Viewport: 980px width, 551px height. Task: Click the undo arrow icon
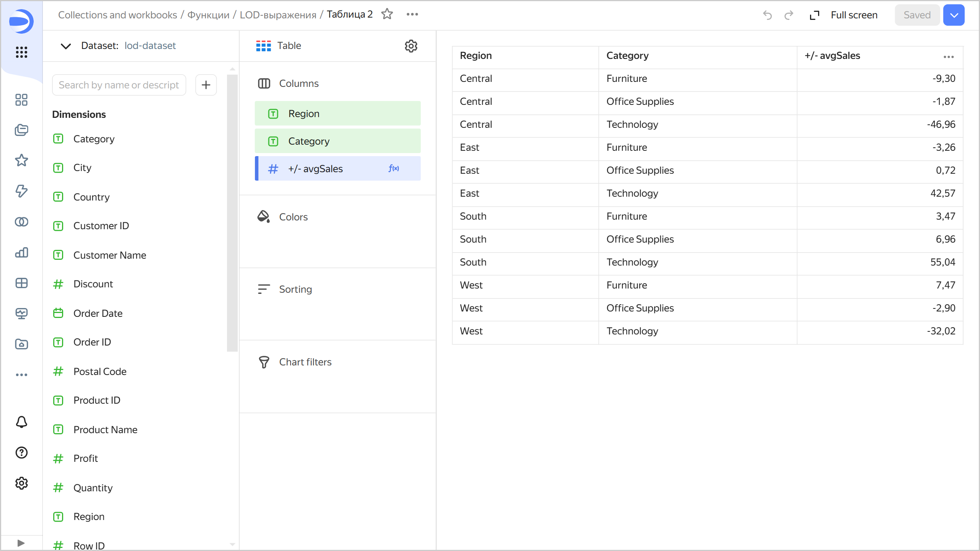[767, 15]
